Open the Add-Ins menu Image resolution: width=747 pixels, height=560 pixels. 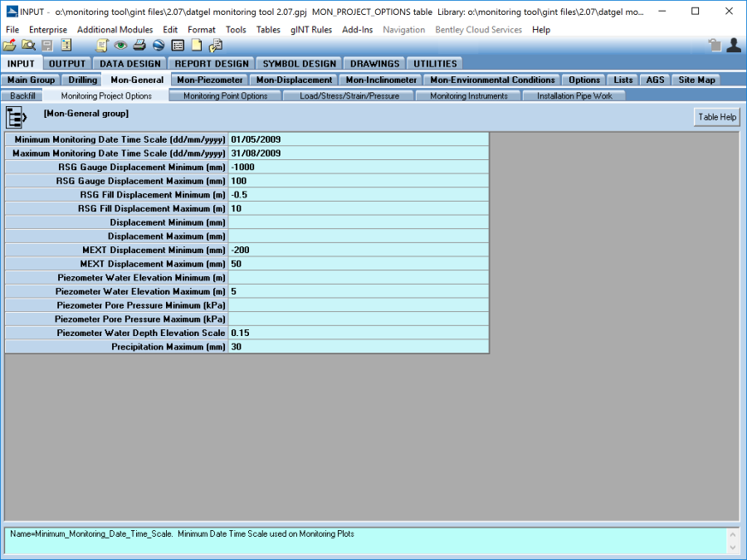coord(357,30)
